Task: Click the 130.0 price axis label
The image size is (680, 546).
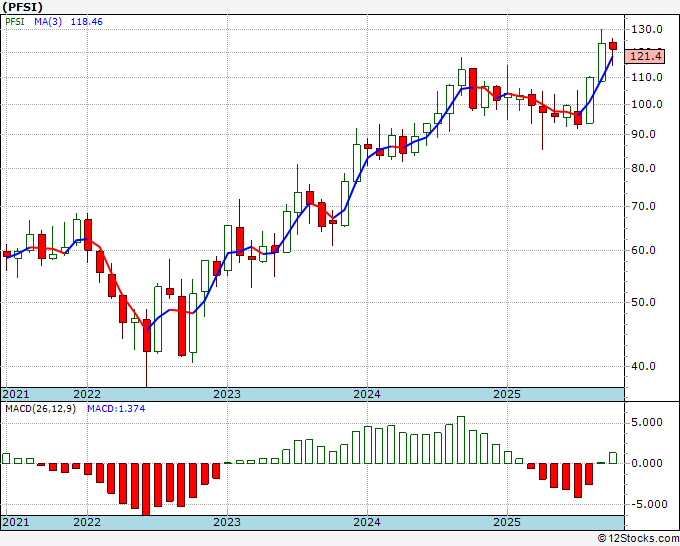Action: click(x=647, y=29)
